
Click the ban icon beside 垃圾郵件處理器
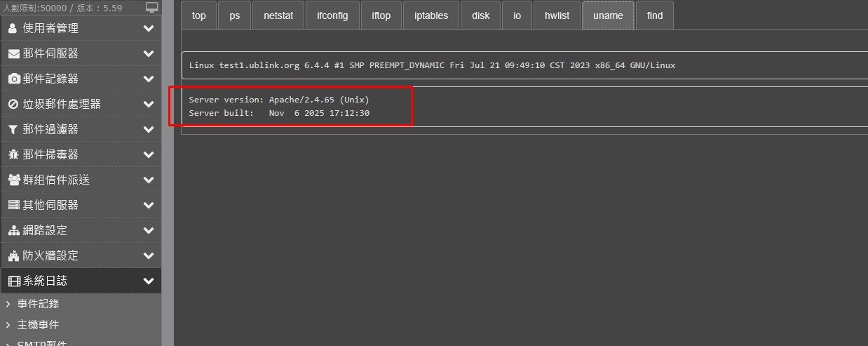pos(13,105)
